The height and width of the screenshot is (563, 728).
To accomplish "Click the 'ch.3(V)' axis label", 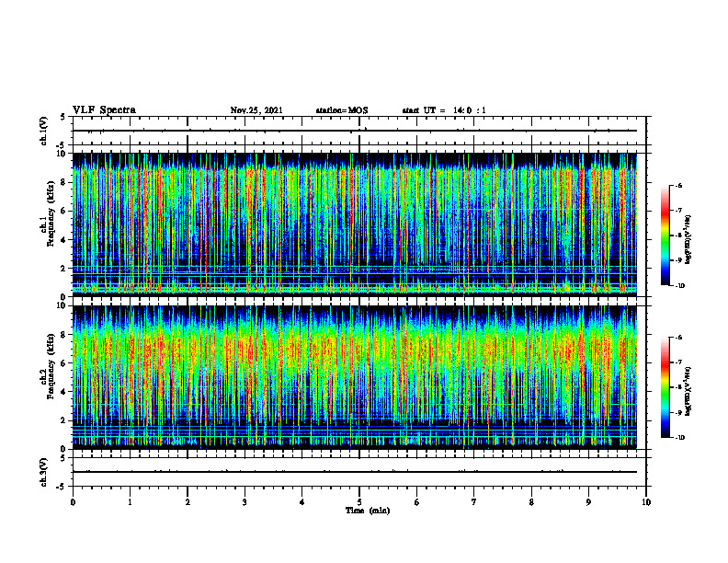I will point(43,473).
